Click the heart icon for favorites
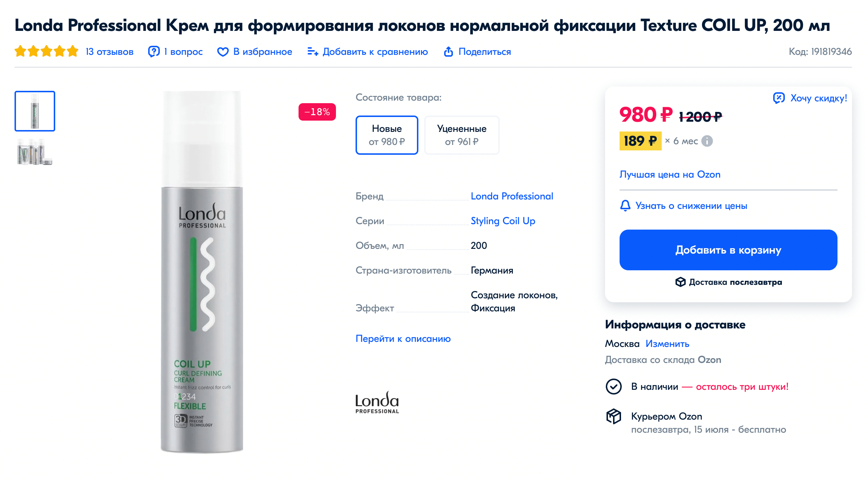The image size is (868, 481). (223, 52)
